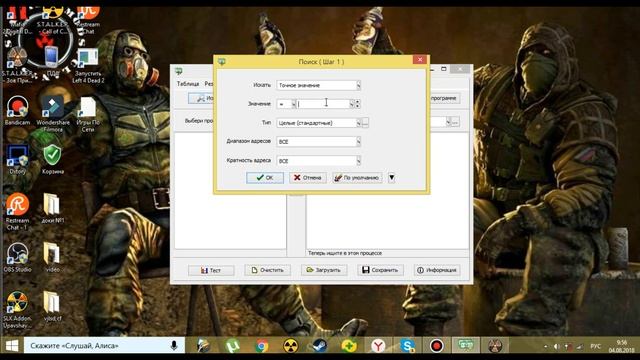Open the ПДА desktop shortcut
Screen dimensions: 640x360
pyautogui.click(x=52, y=61)
